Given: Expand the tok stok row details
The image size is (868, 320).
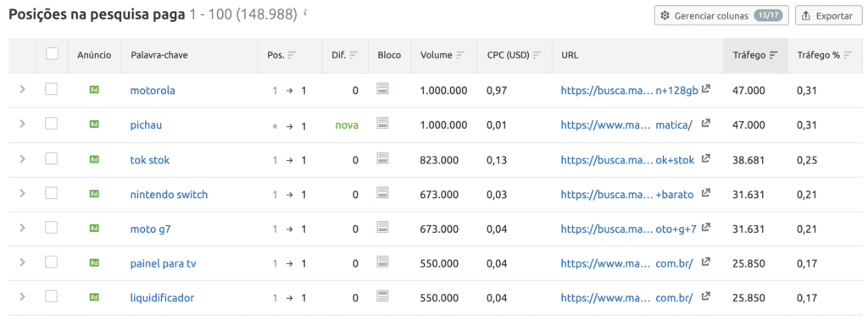Looking at the screenshot, I should pos(22,158).
